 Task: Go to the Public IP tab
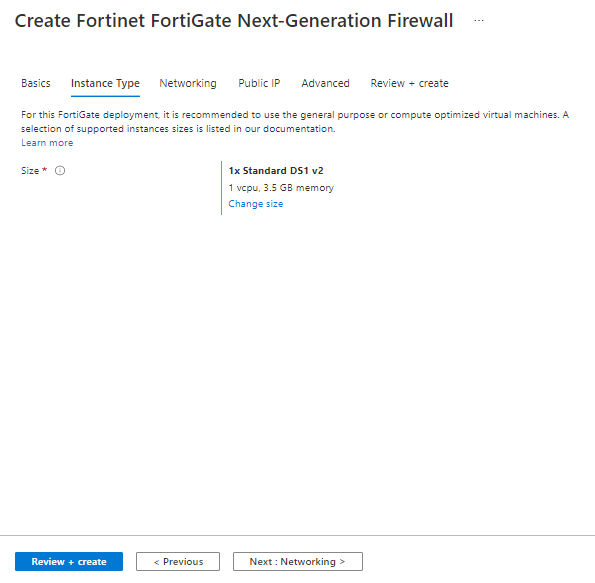click(259, 83)
